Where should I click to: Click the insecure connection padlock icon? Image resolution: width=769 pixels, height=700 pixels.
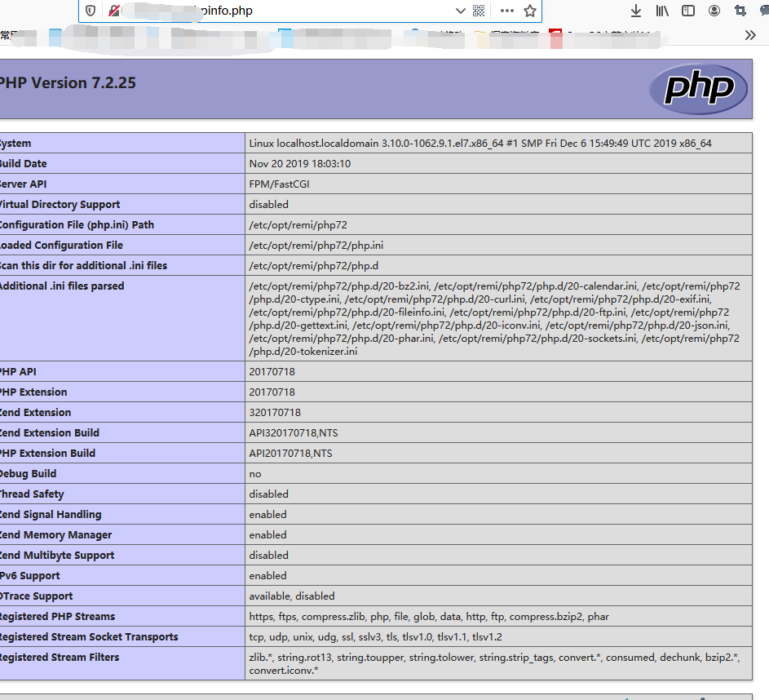(x=114, y=11)
